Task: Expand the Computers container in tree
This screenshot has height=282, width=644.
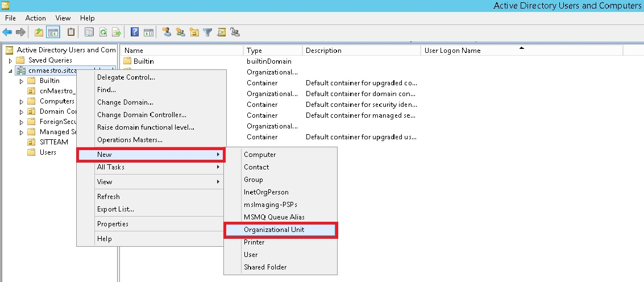Action: 22,101
